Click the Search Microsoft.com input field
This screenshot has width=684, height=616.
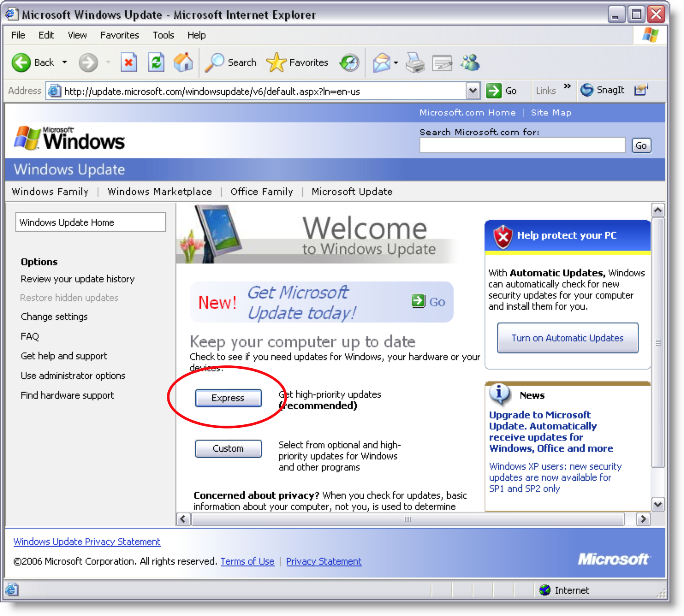point(522,145)
